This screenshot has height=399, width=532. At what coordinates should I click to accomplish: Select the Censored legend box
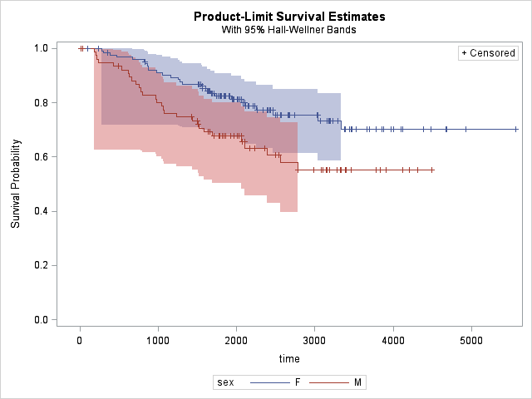pos(489,53)
